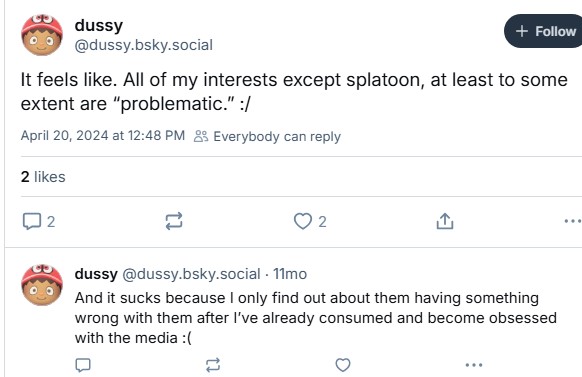Image resolution: width=582 pixels, height=377 pixels.
Task: Open ellipsis menu on the reply post
Action: 474,365
